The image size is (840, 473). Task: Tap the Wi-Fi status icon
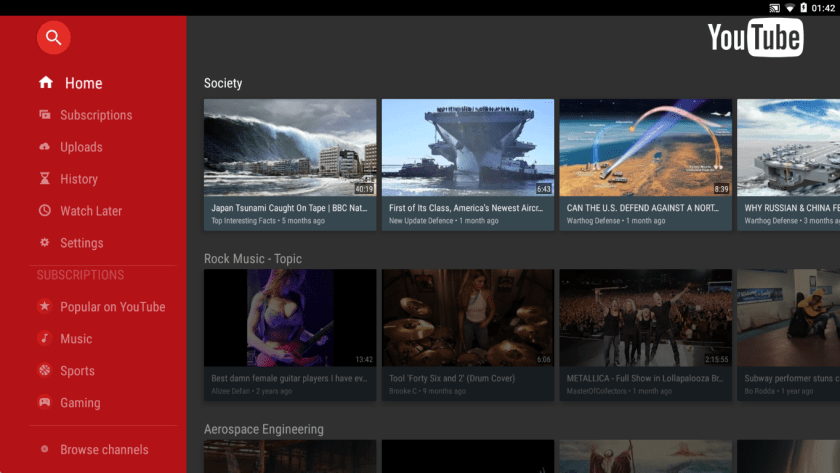pos(790,7)
